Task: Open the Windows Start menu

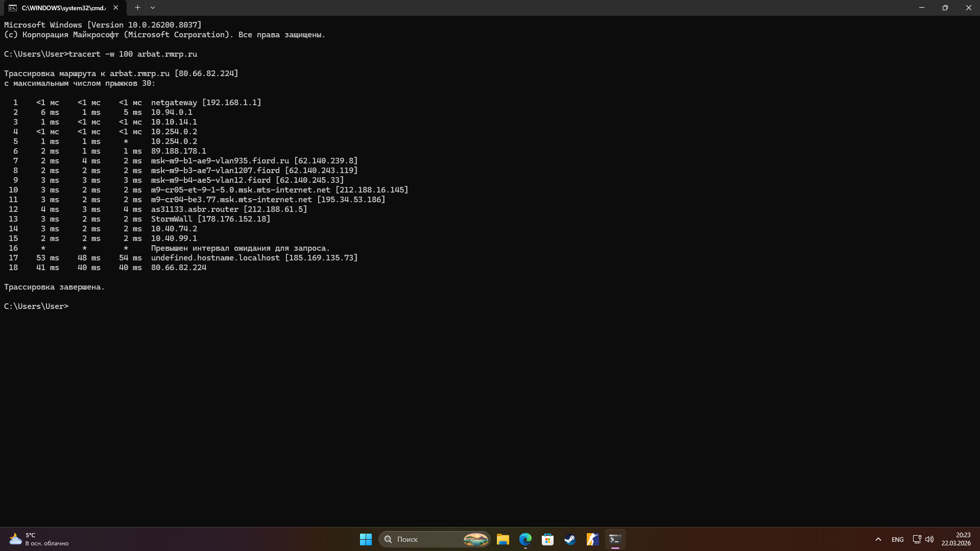Action: (x=366, y=539)
